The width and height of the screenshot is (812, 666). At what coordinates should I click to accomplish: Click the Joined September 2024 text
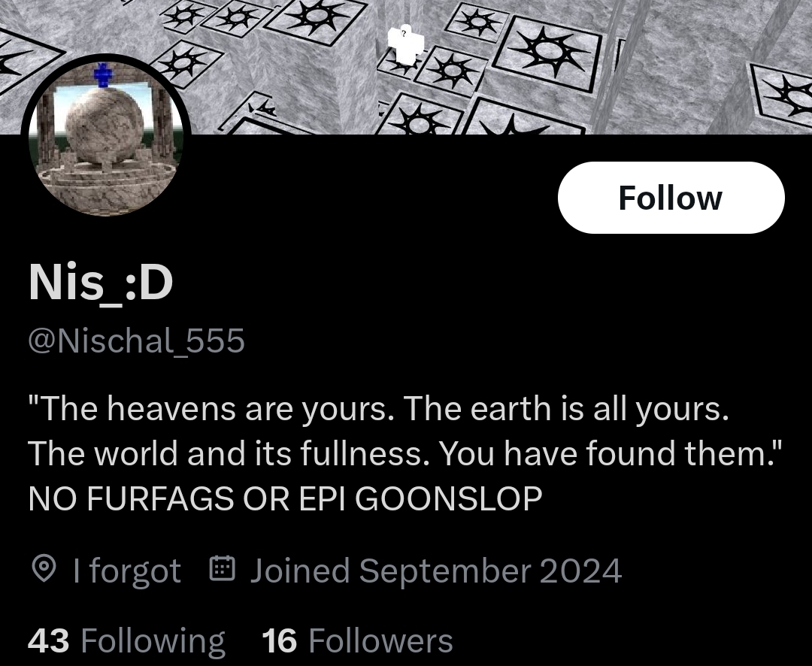(x=436, y=571)
